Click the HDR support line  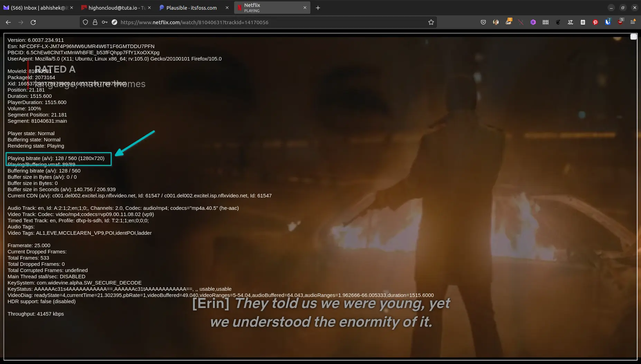pos(41,301)
